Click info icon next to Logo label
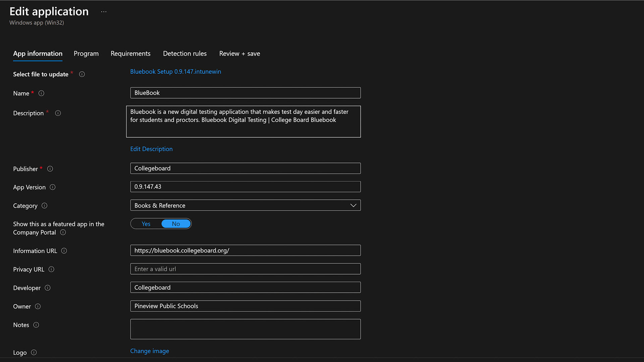 tap(34, 353)
